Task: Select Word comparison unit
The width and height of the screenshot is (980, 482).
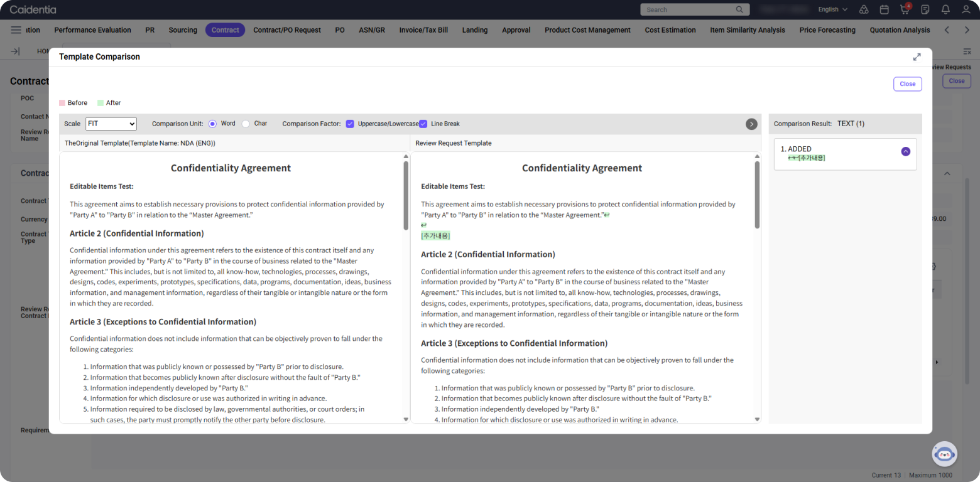Action: [x=212, y=124]
